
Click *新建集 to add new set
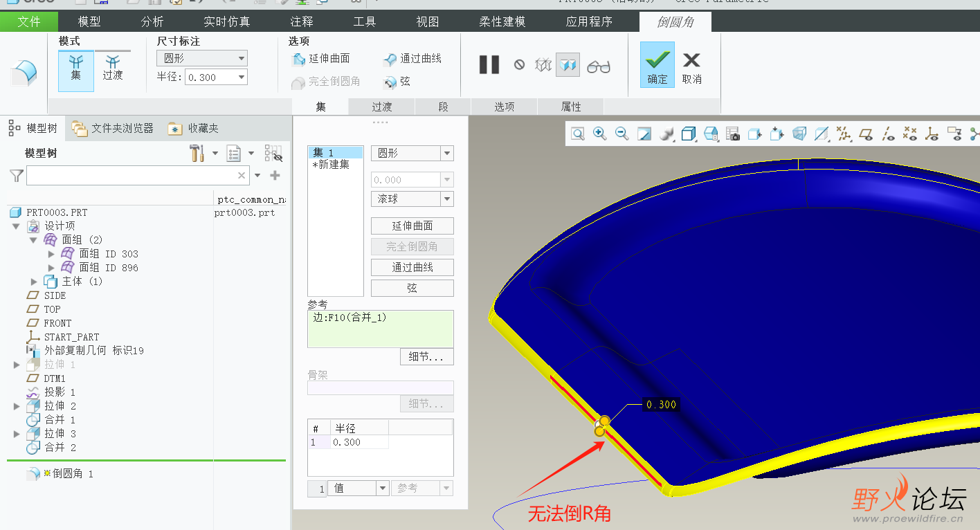click(332, 165)
